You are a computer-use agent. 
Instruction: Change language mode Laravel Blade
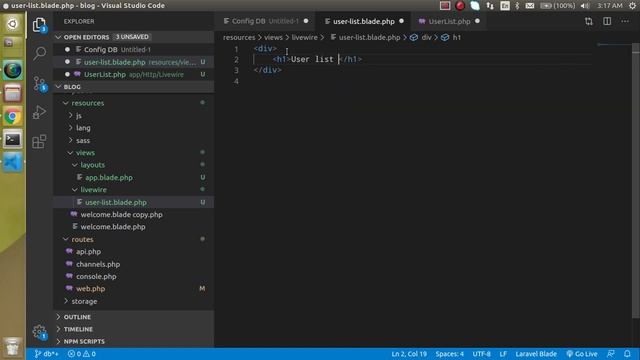click(x=536, y=354)
